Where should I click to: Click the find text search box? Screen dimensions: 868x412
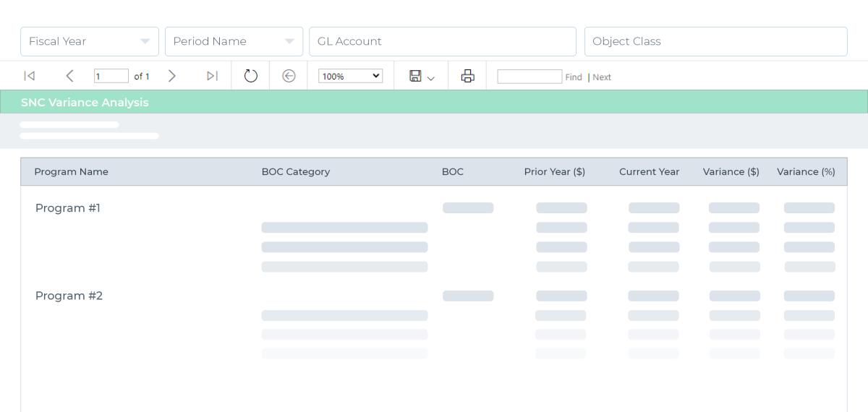[x=529, y=77]
